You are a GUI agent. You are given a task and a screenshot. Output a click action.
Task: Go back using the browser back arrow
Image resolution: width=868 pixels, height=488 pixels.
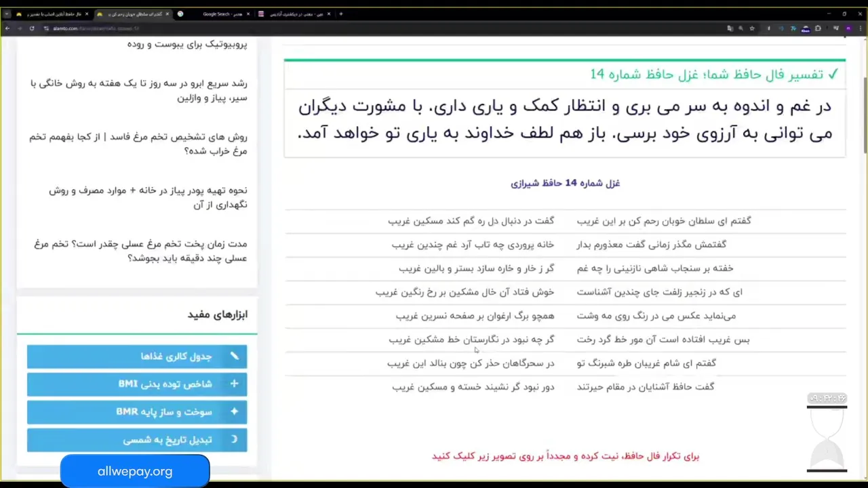click(x=7, y=28)
